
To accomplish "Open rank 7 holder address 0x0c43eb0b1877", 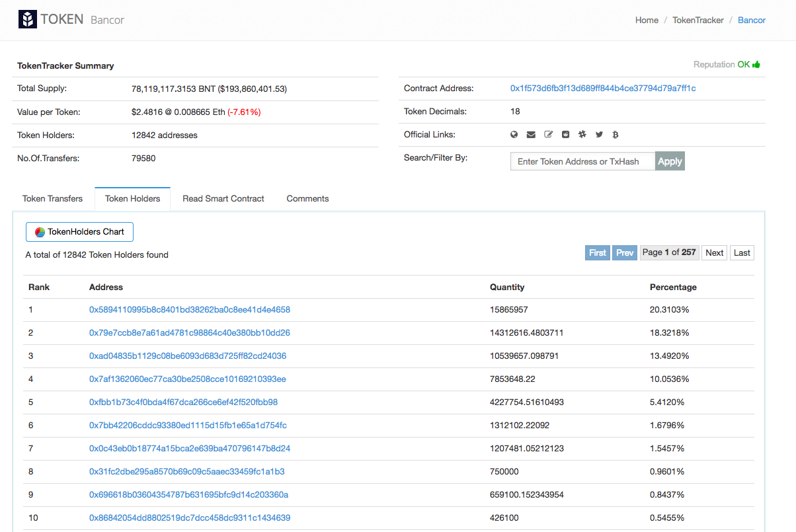I will [190, 448].
